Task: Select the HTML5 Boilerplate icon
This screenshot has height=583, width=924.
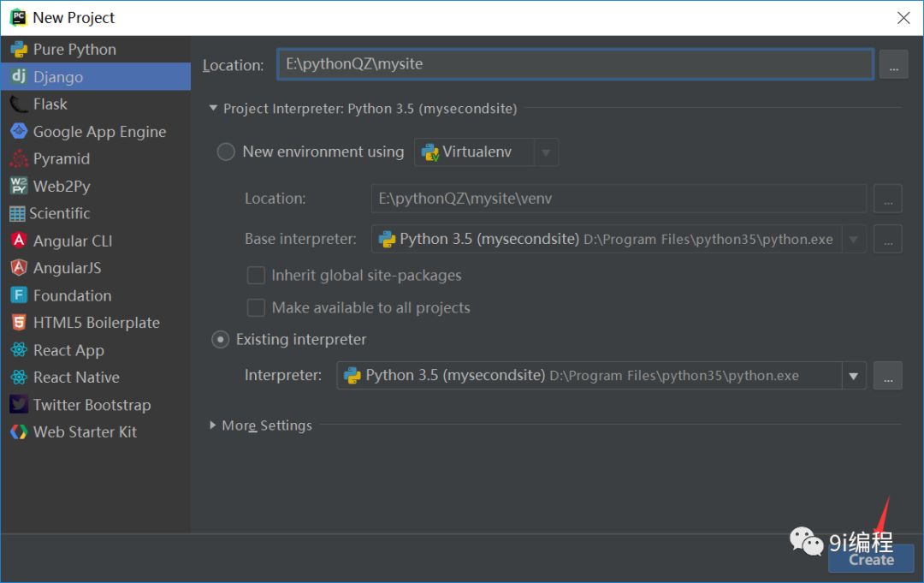Action: tap(19, 323)
